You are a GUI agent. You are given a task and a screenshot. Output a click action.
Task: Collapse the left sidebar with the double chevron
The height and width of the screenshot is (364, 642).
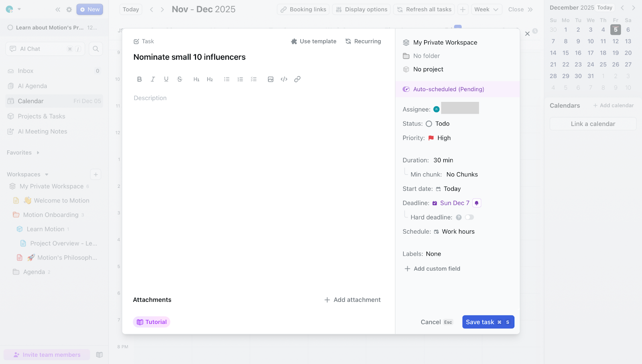click(x=58, y=9)
